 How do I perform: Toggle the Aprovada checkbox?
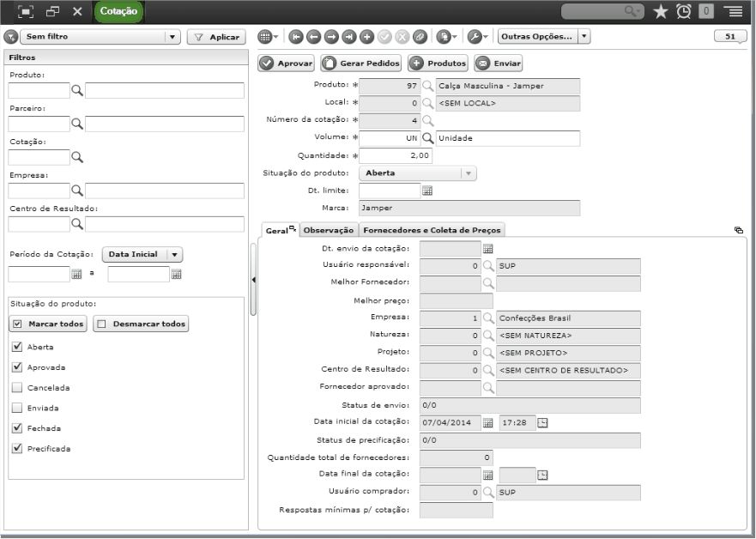coord(17,366)
